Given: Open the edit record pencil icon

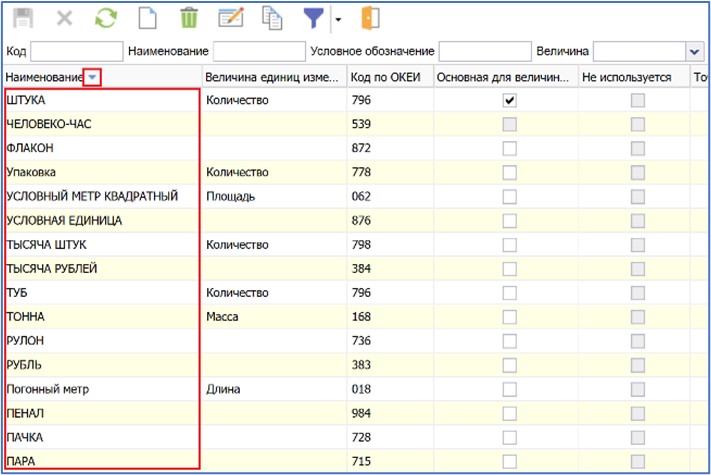Looking at the screenshot, I should (x=230, y=19).
